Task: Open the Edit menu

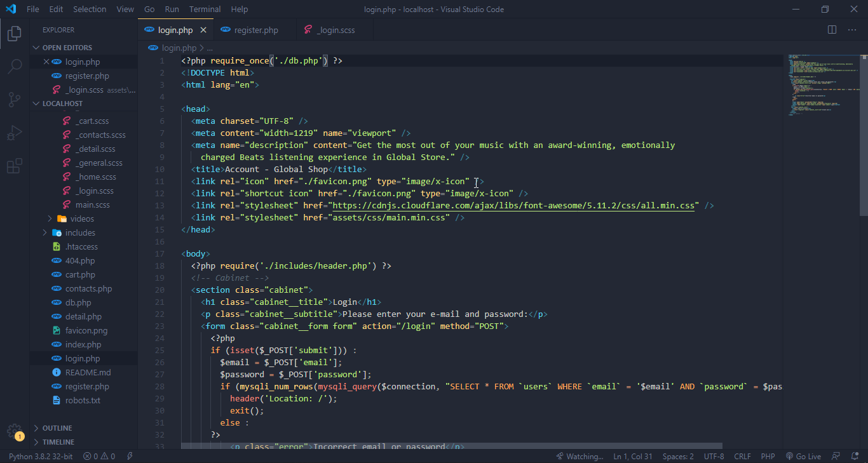Action: click(56, 9)
